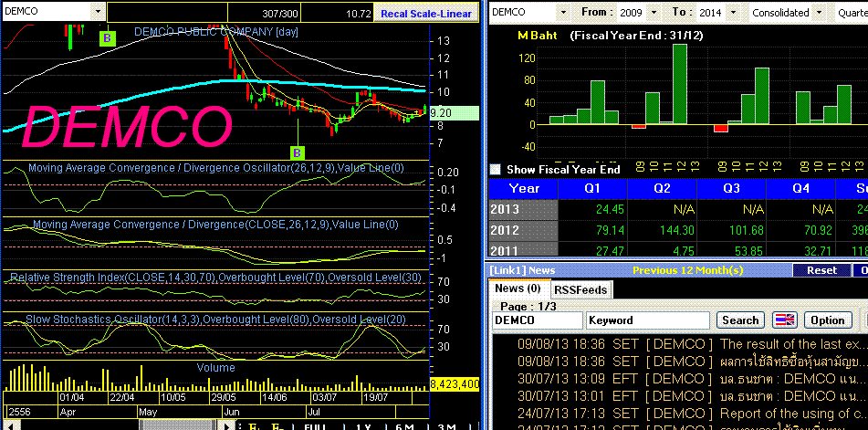Click the chart scrollbar left arrow

12,425
